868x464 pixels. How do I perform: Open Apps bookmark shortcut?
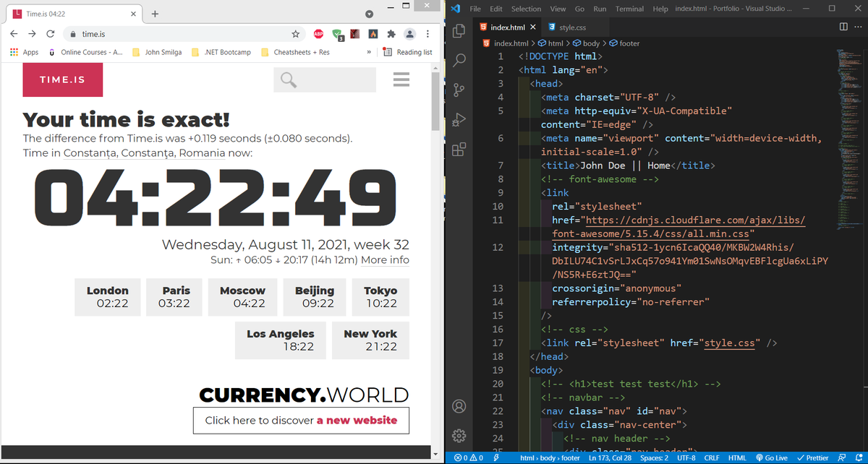coord(24,52)
